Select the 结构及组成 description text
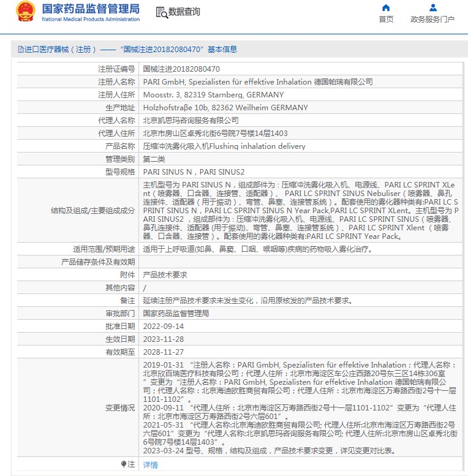The width and height of the screenshot is (468, 476). tap(301, 210)
